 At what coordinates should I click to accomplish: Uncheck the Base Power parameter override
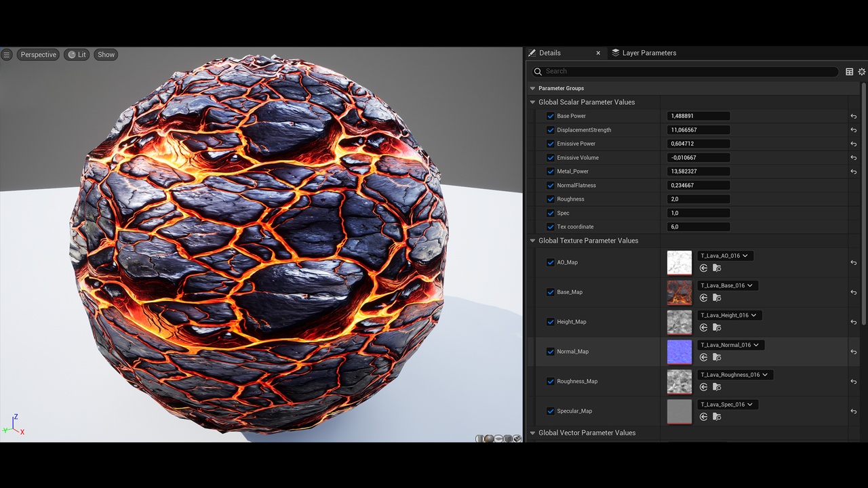pyautogui.click(x=551, y=116)
